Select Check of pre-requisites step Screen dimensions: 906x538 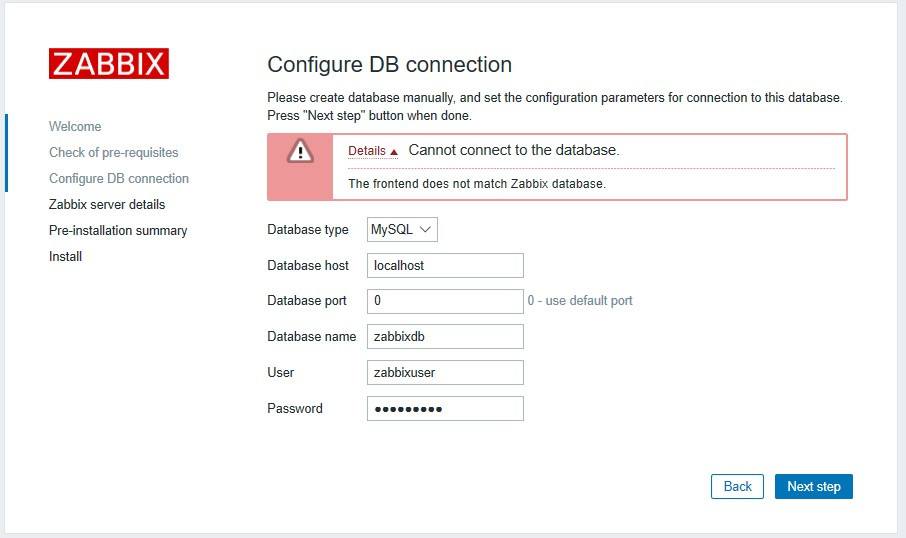pos(114,153)
